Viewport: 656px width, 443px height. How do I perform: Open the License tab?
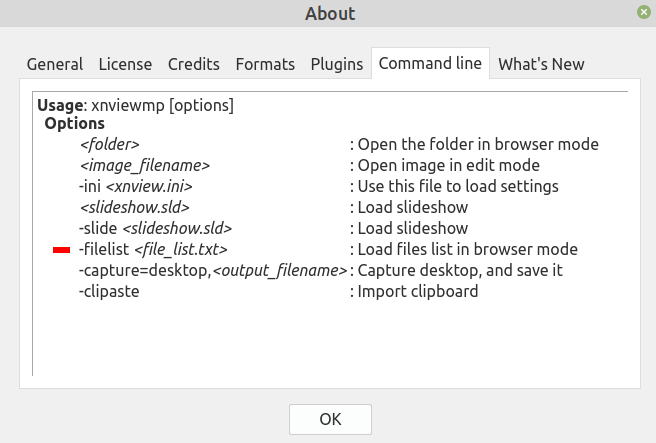click(x=125, y=65)
